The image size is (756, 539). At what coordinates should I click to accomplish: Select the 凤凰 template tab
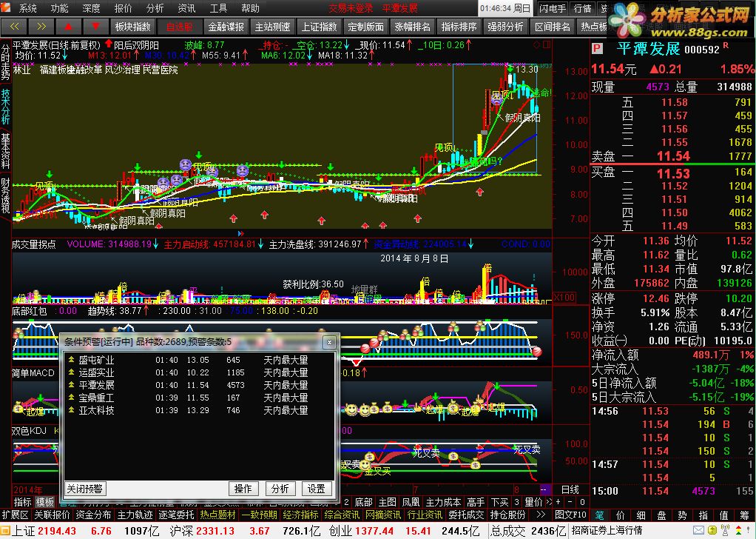[x=411, y=502]
